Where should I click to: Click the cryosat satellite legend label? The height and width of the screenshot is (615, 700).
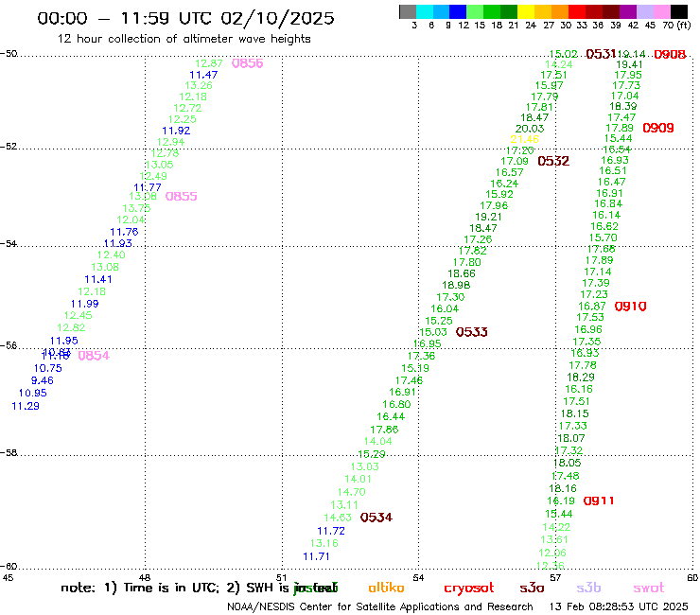tap(469, 588)
